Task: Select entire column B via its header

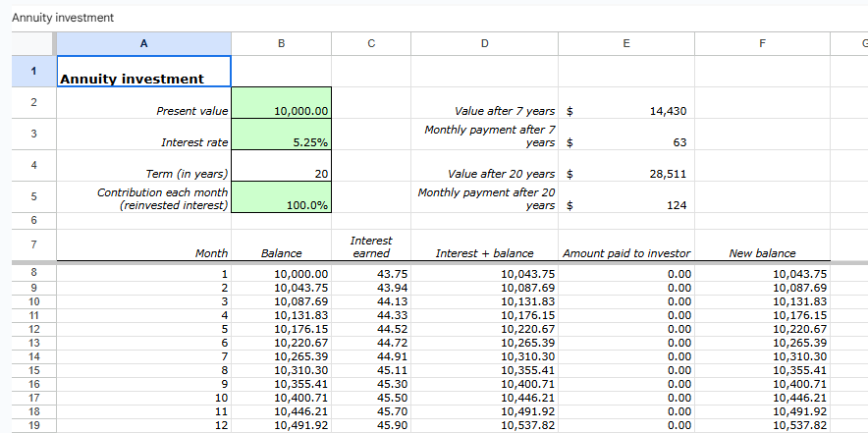Action: click(281, 43)
